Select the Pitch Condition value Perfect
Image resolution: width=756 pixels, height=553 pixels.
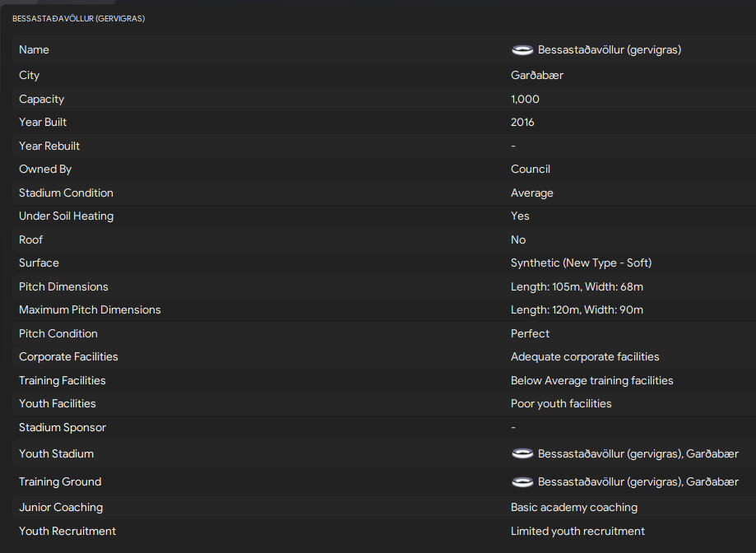[530, 334]
